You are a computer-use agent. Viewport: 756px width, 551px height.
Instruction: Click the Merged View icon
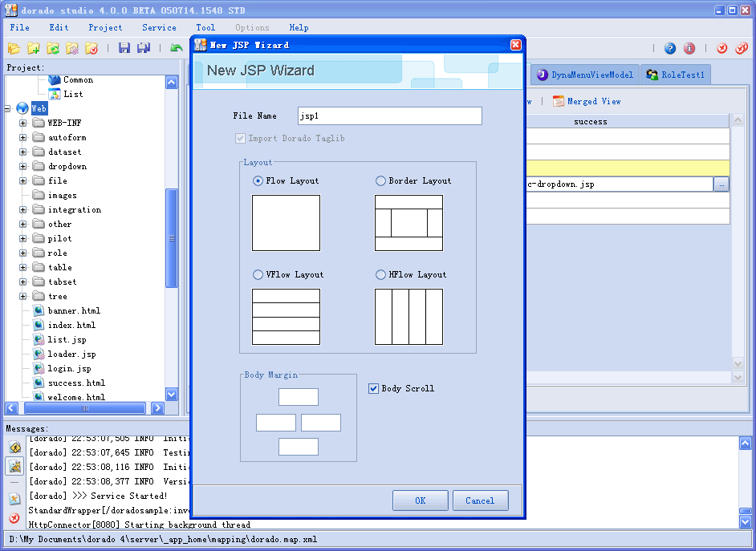click(559, 101)
